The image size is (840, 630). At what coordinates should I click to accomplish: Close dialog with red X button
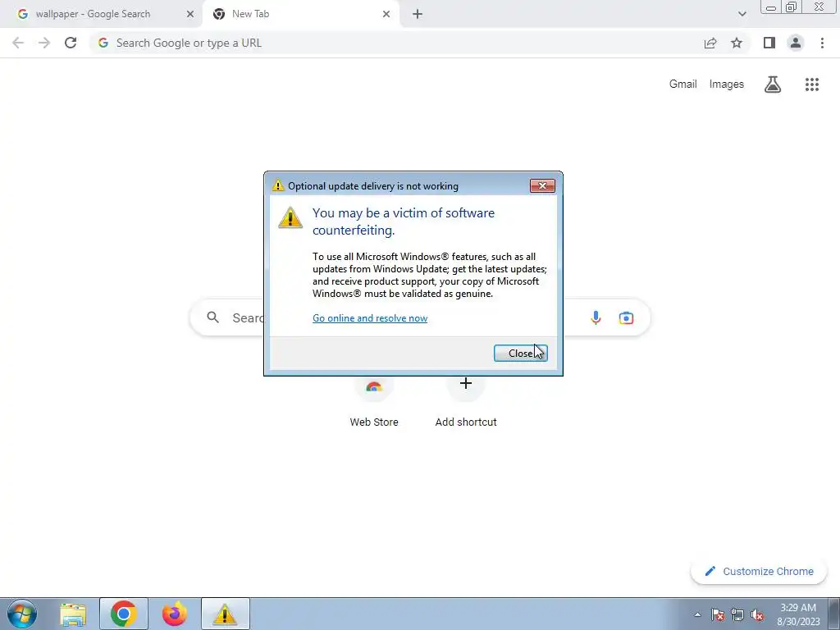coord(542,186)
